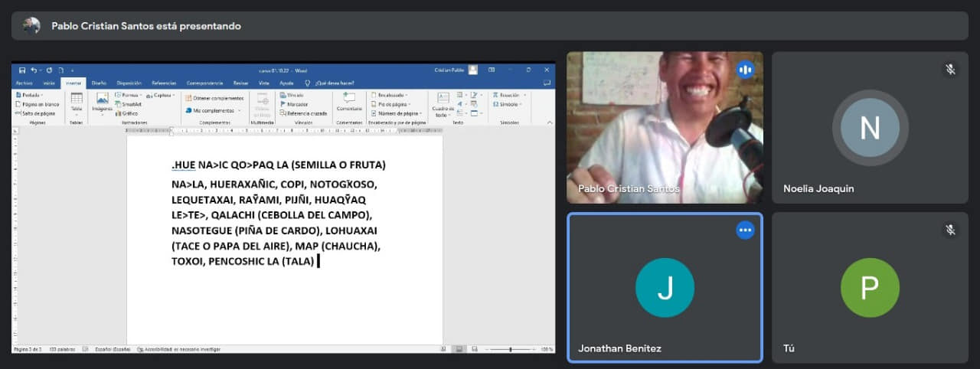
Task: Click Pablo Cristian Santos's video tile
Action: [665, 127]
